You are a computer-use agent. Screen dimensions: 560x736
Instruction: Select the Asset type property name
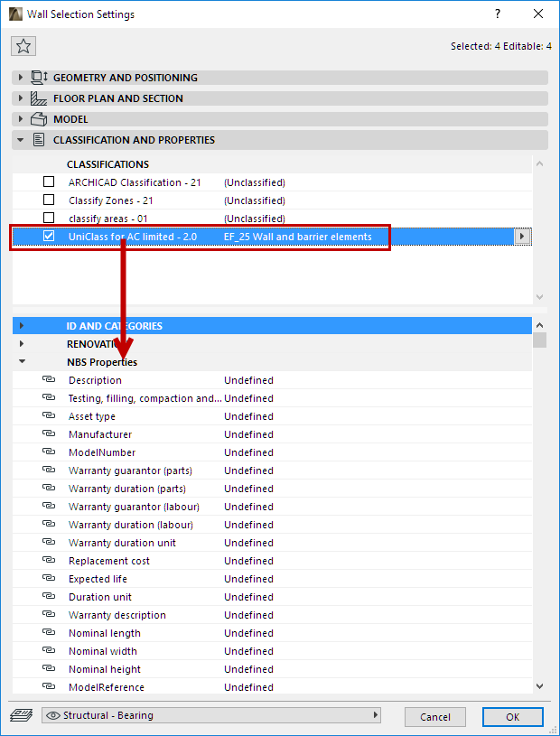92,416
